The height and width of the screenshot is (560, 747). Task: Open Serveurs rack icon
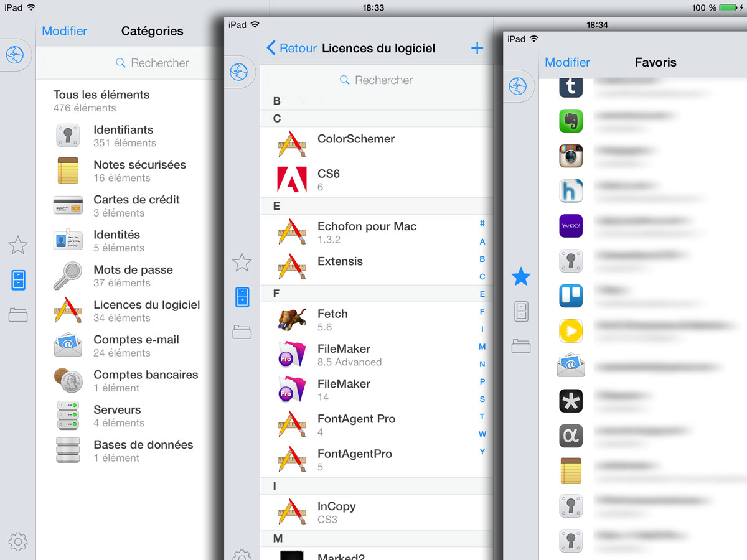pyautogui.click(x=68, y=416)
